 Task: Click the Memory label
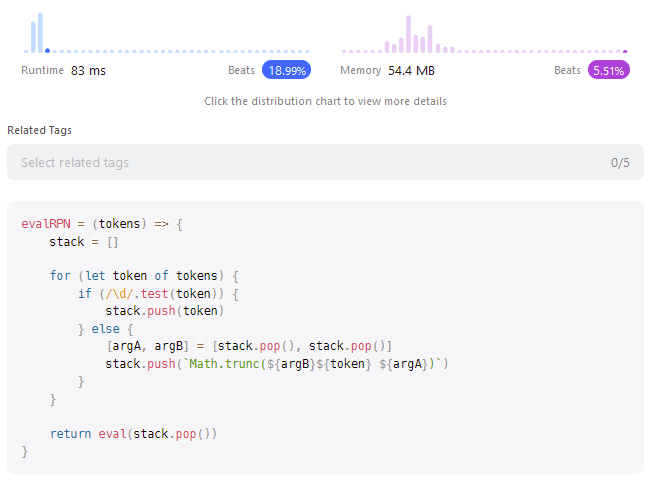point(360,71)
